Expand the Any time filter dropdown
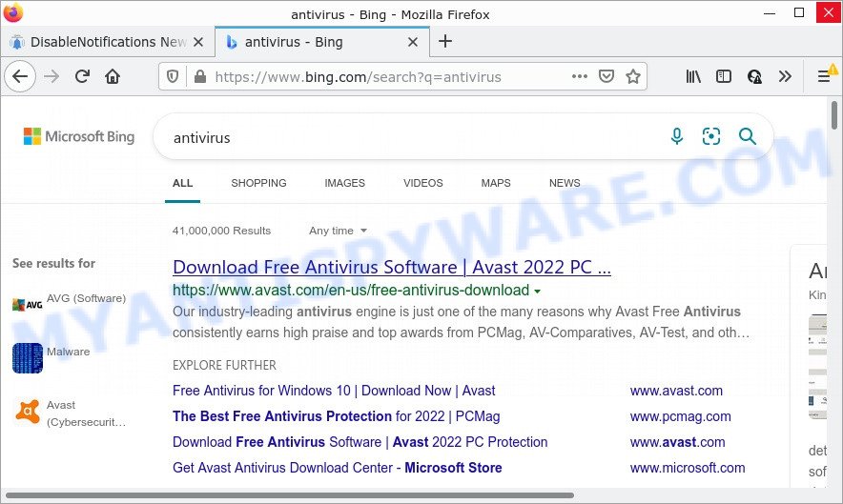This screenshot has width=843, height=504. tap(338, 231)
